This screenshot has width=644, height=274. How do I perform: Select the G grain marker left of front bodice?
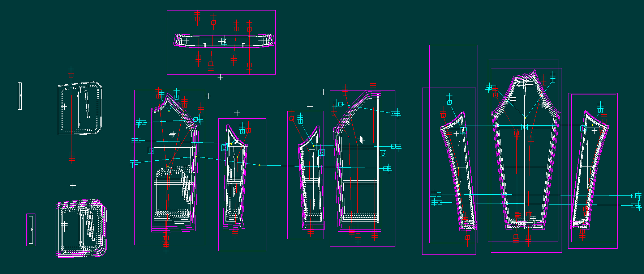(151, 150)
